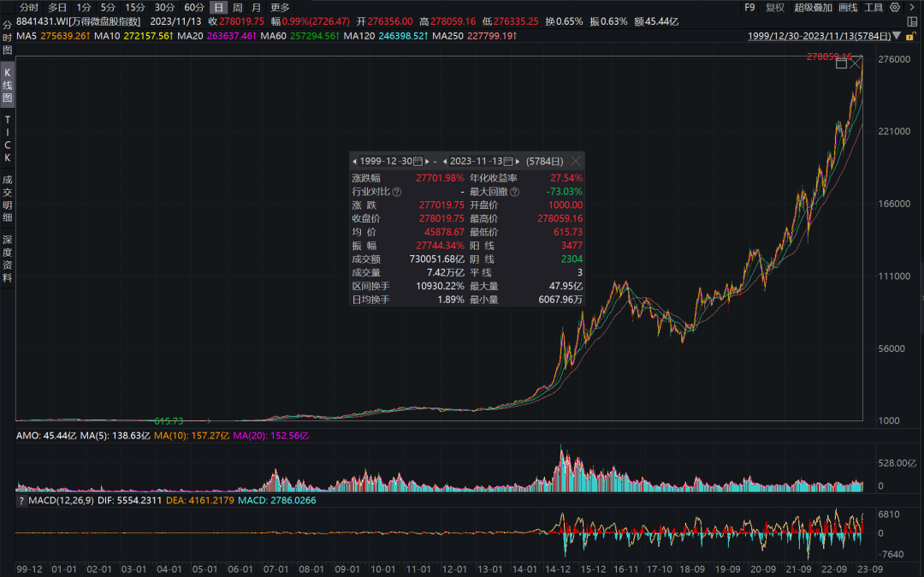This screenshot has height=577, width=924.
Task: Open the 分时图 side tab
Action: (x=7, y=37)
